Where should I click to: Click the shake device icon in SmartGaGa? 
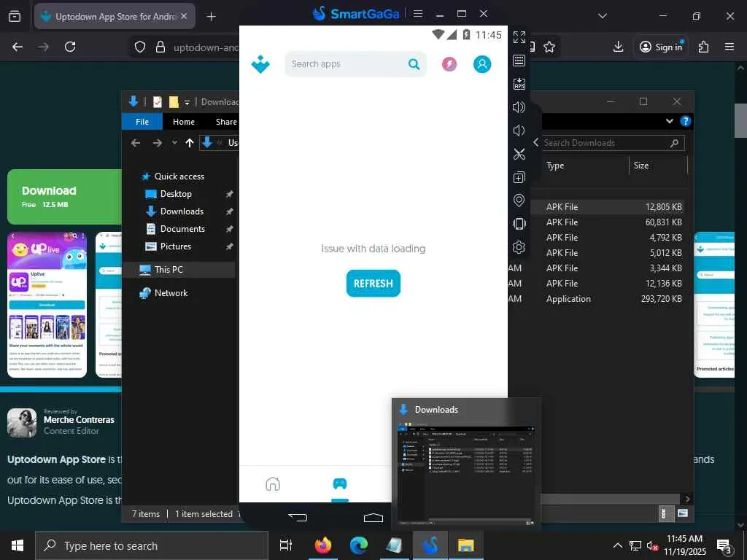pyautogui.click(x=519, y=224)
